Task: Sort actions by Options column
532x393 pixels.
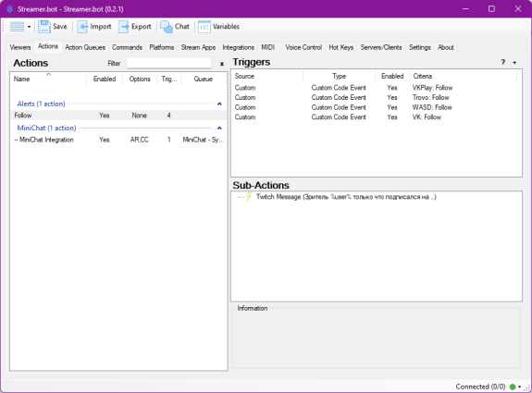Action: point(140,79)
